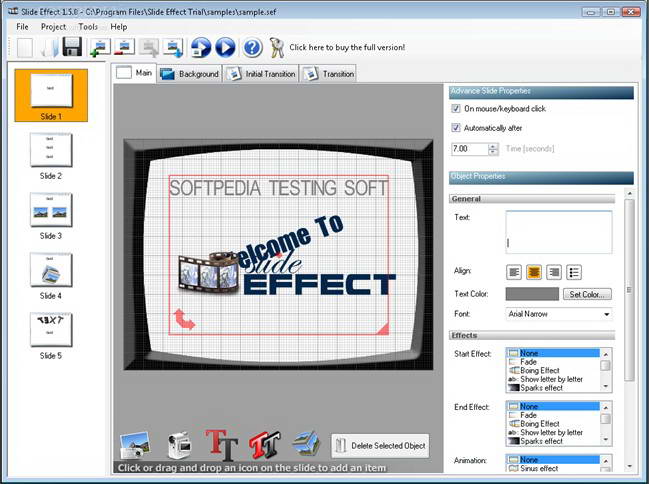This screenshot has height=484, width=649.
Task: Remove slide with the red minus icon
Action: tap(124, 47)
